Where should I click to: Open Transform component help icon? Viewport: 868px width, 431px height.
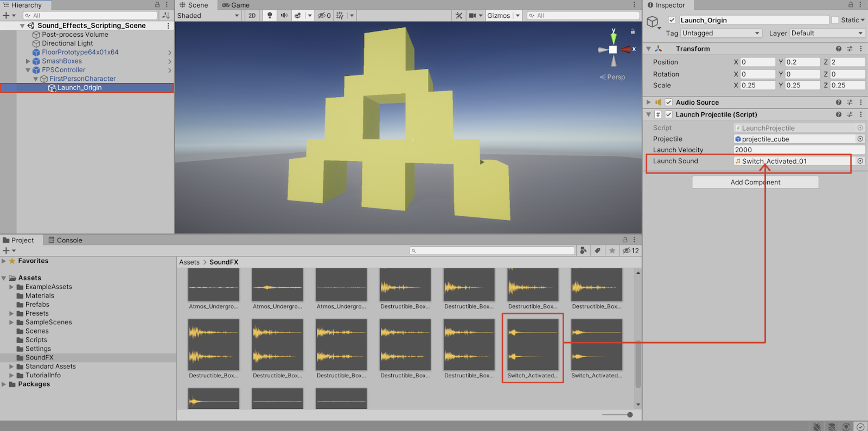click(839, 49)
